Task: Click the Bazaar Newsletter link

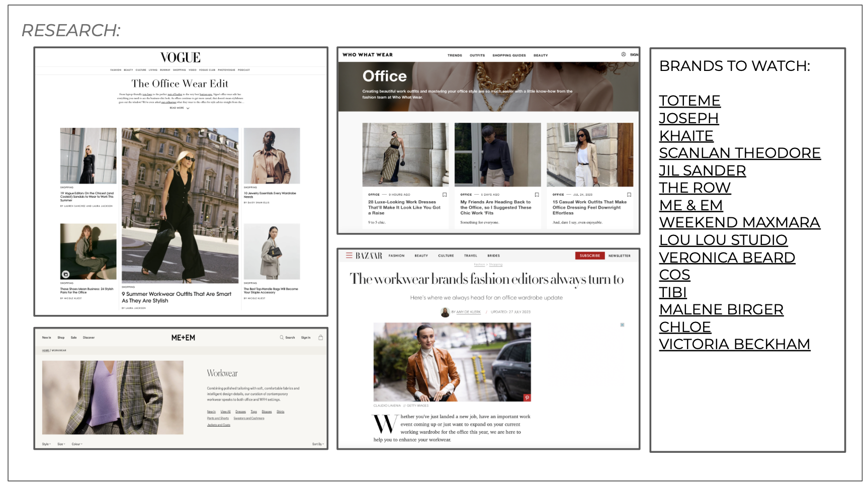Action: 619,256
